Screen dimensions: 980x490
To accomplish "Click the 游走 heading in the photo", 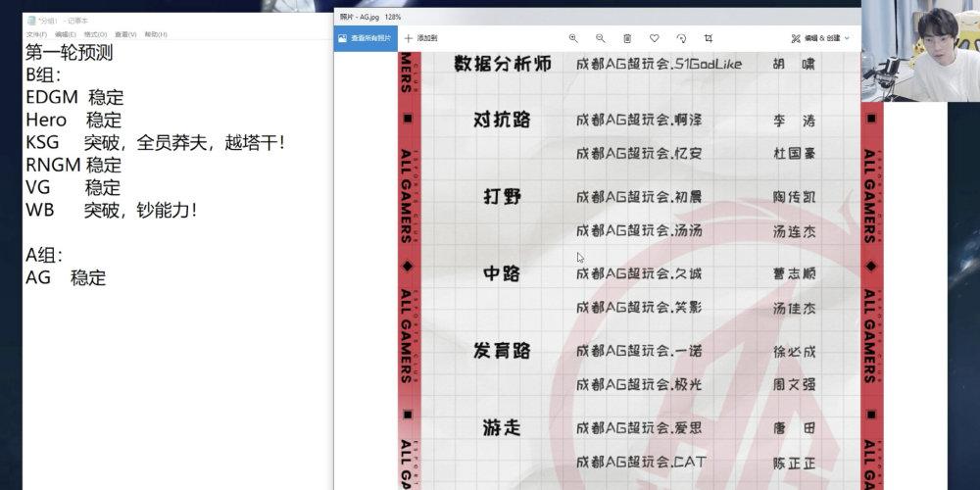I will 502,428.
